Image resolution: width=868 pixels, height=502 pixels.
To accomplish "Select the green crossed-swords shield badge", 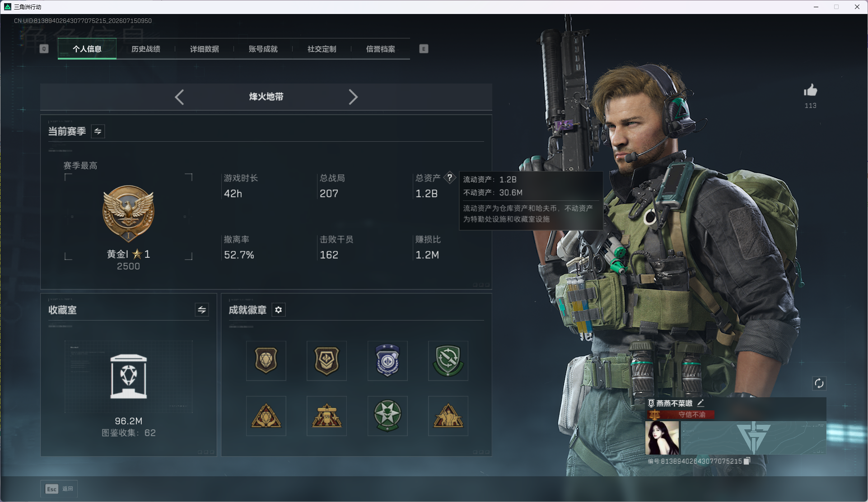I will [448, 361].
